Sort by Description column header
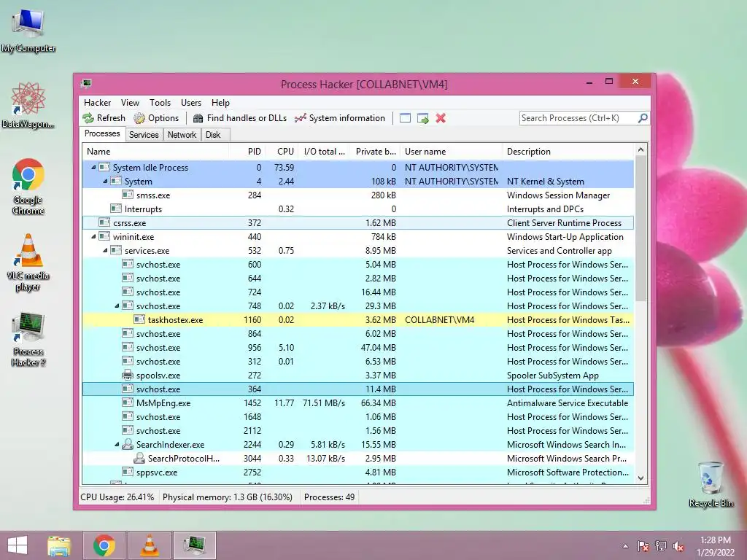Viewport: 747px width, 560px height. click(x=569, y=152)
